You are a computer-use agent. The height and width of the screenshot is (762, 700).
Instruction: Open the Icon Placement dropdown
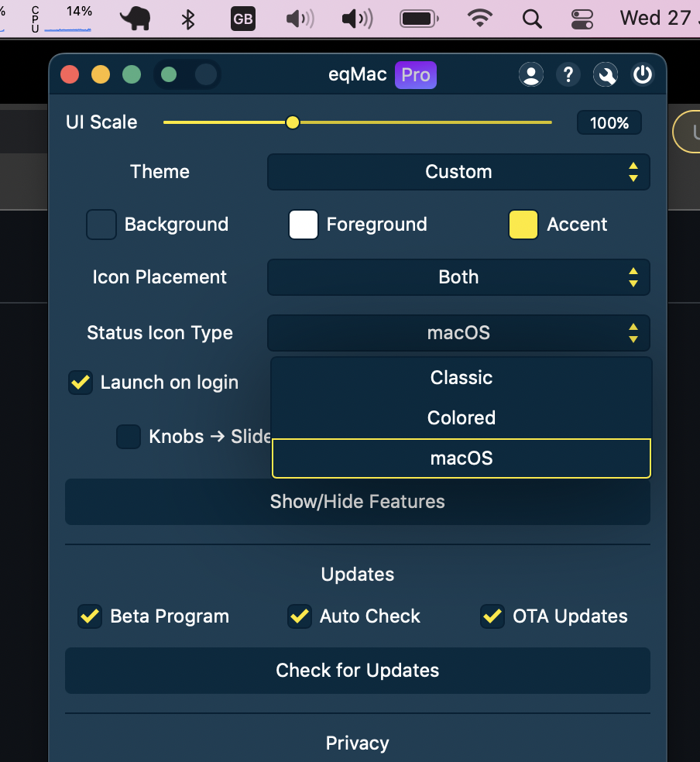click(x=458, y=277)
